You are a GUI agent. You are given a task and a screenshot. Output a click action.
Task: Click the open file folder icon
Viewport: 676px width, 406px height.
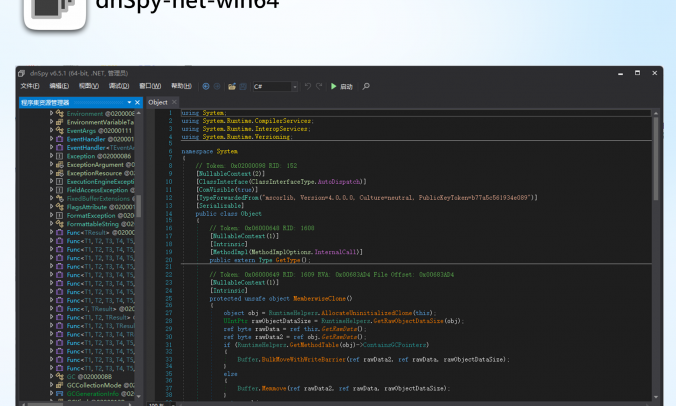[x=231, y=87]
